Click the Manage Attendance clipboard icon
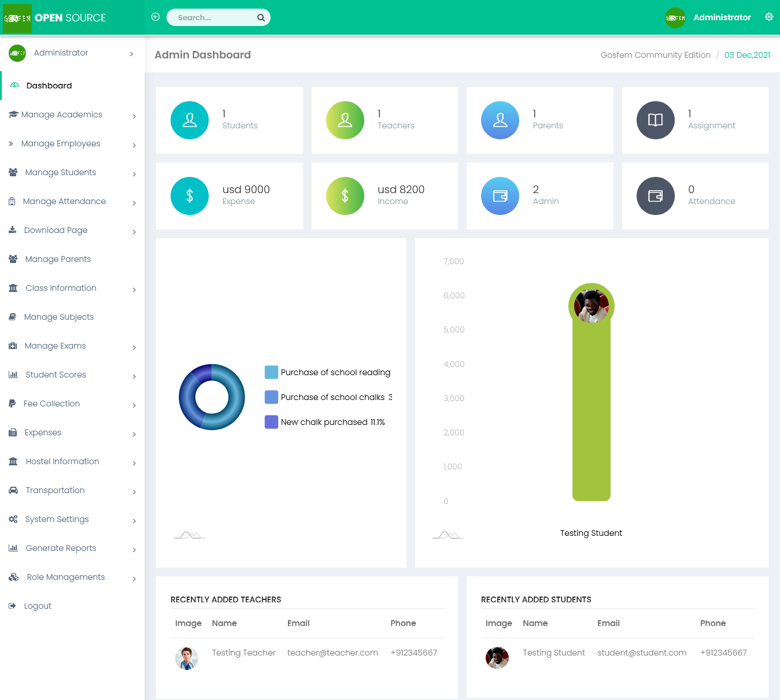Screen dimensions: 780x700 pos(13,201)
